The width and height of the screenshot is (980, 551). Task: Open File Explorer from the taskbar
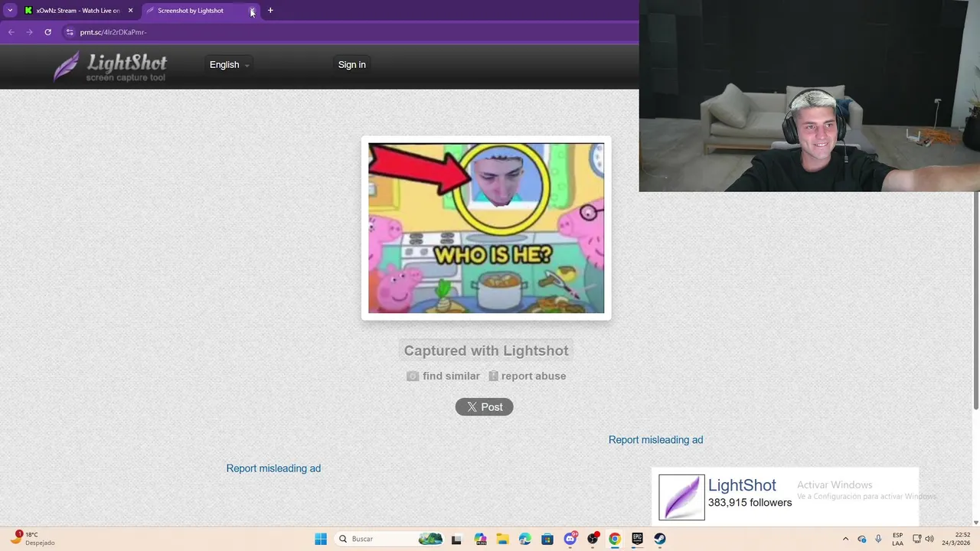502,539
